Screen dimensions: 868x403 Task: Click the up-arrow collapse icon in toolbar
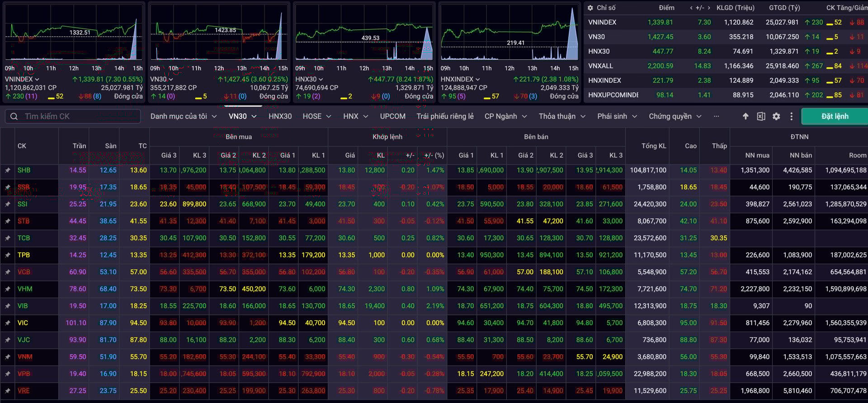click(x=745, y=117)
